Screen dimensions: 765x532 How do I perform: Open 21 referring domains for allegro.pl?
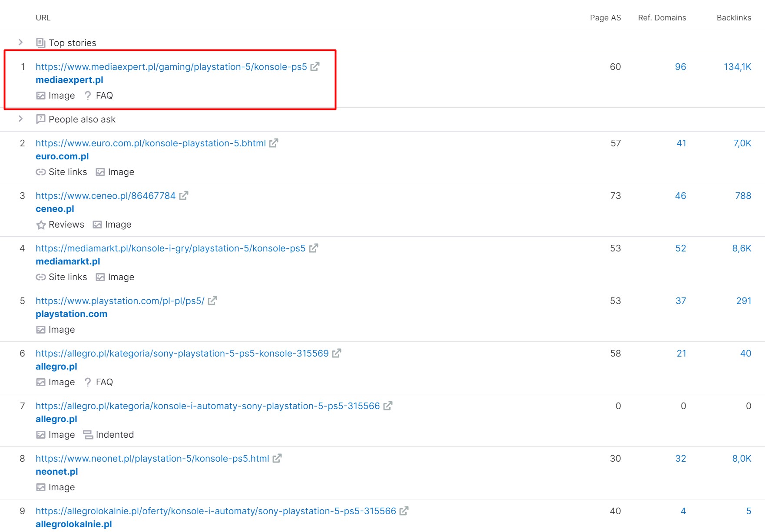(681, 354)
